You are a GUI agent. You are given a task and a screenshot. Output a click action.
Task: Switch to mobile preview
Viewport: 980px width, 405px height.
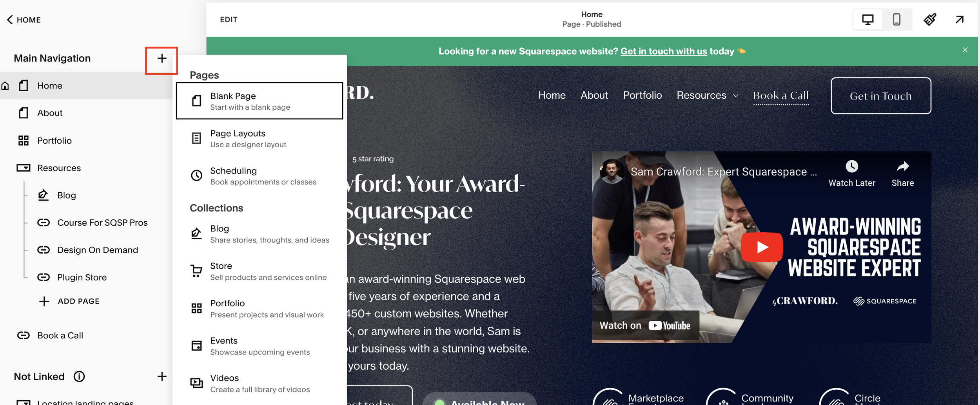point(897,20)
